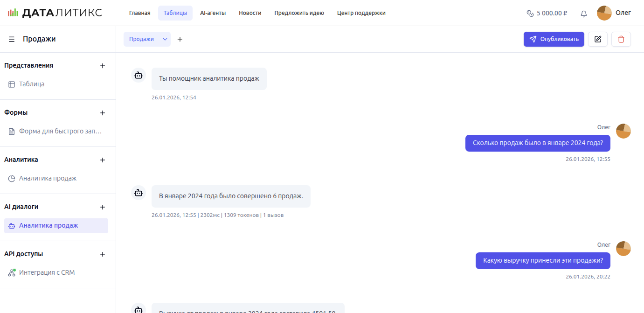The height and width of the screenshot is (313, 644).
Task: Add a new form in Формы
Action: click(x=103, y=113)
